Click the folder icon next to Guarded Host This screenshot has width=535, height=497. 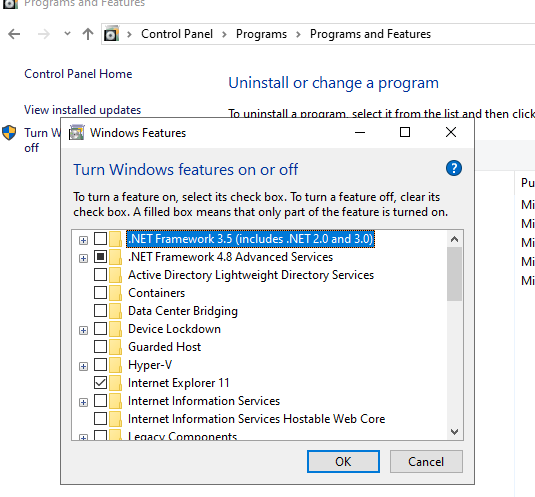[x=115, y=347]
